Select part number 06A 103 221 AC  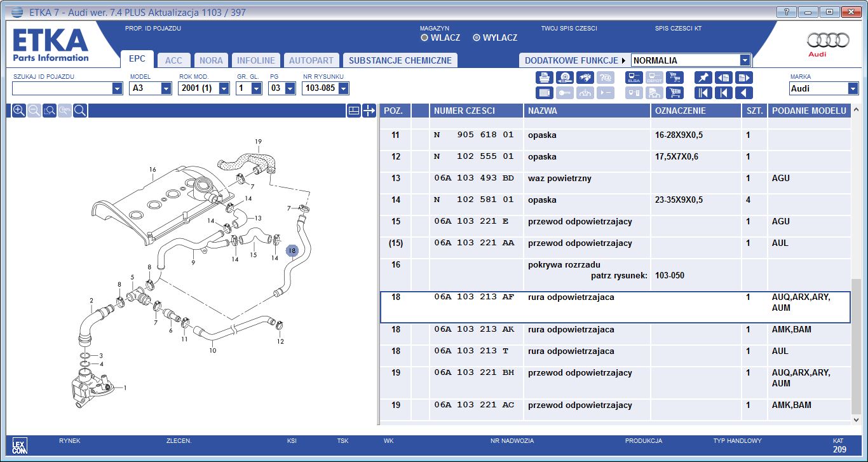coord(474,405)
